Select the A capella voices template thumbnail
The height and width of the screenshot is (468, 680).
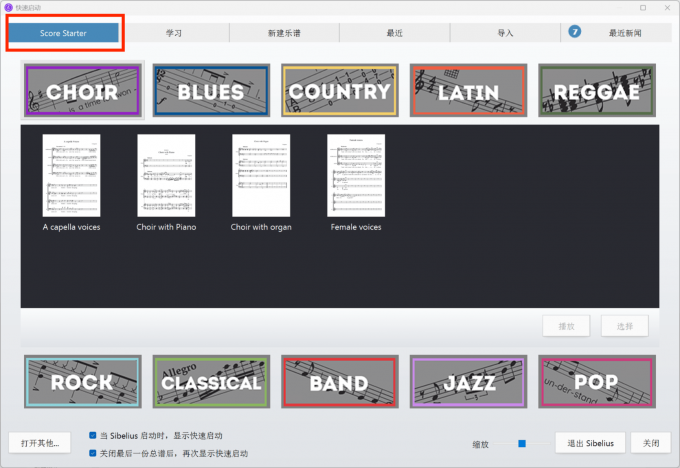71,175
